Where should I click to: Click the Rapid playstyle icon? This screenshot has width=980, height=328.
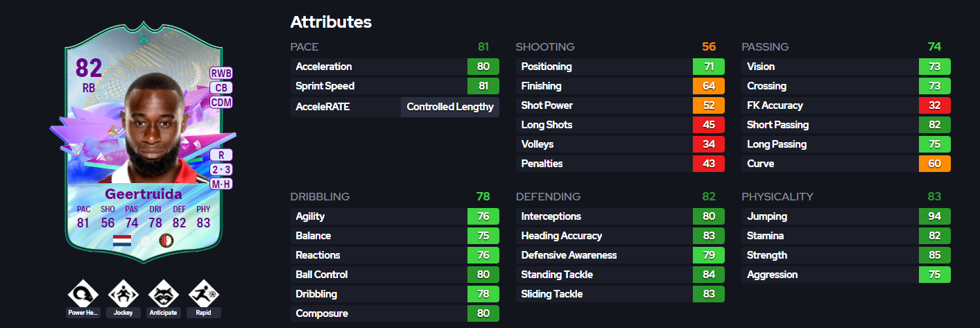point(203,294)
